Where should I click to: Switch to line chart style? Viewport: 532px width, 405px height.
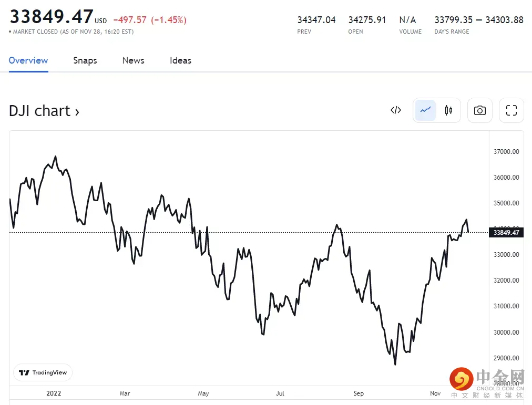pos(425,110)
